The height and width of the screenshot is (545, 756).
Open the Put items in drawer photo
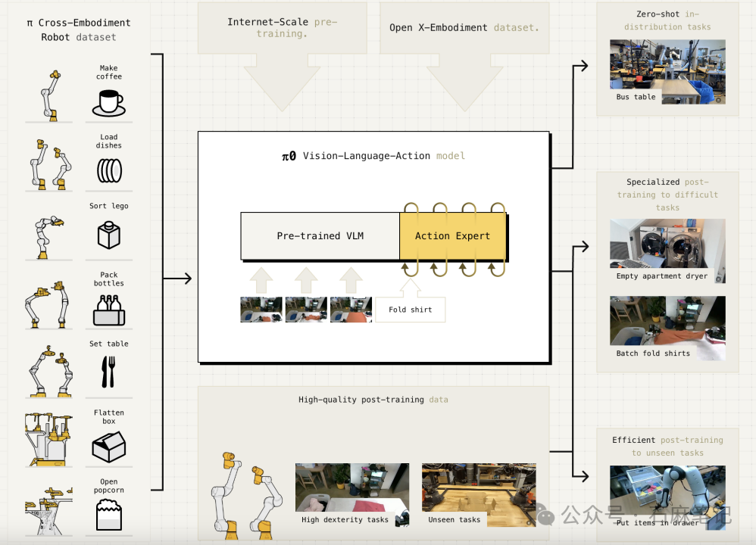667,498
